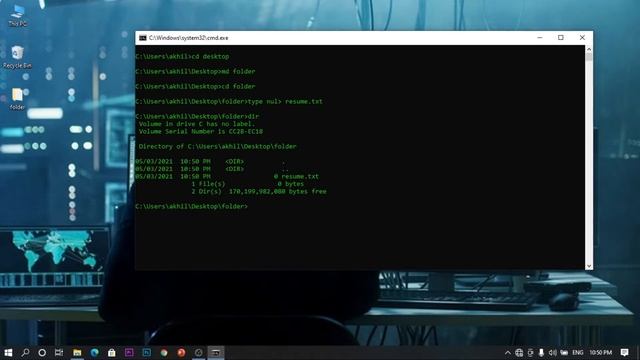The image size is (640, 360).
Task: Click the console scrollbar up arrow
Action: click(589, 49)
